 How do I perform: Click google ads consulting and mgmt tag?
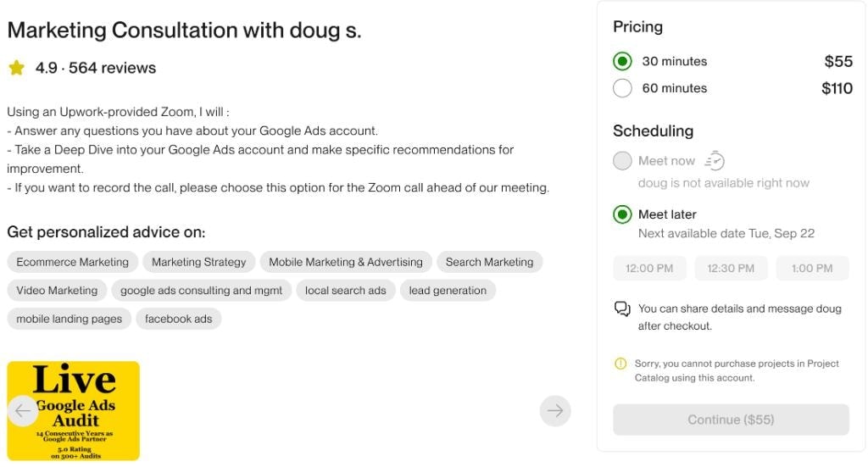pos(202,291)
